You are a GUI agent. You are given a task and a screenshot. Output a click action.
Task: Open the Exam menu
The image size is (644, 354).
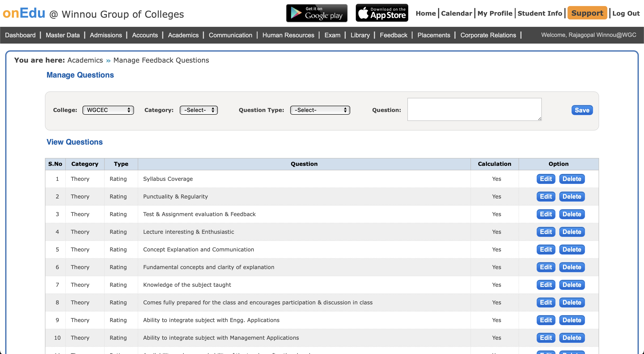332,35
